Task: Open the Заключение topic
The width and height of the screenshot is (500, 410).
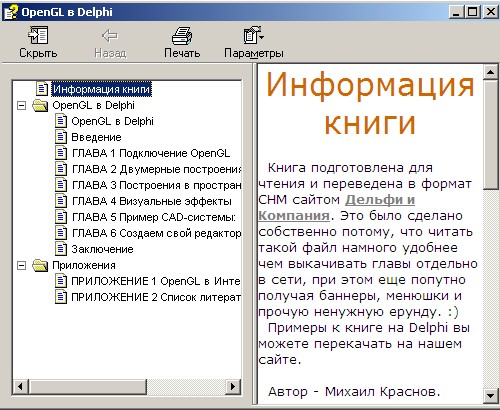Action: point(102,249)
